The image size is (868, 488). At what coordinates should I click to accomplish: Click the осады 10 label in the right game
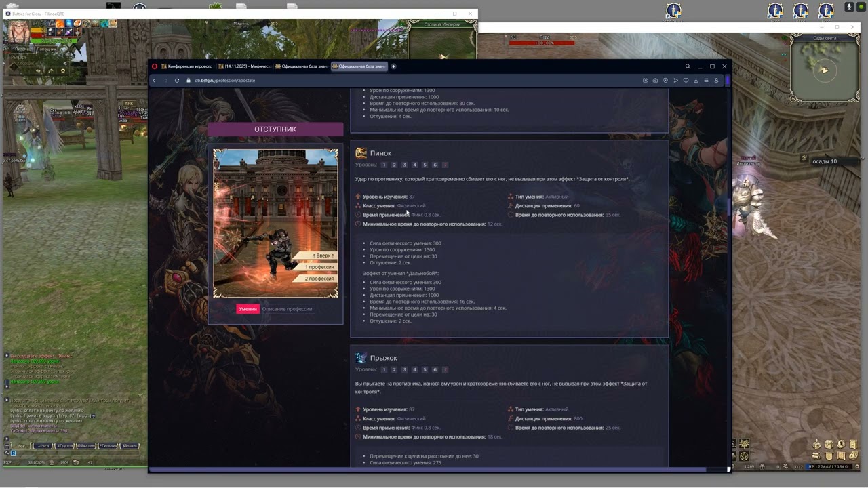tap(825, 161)
